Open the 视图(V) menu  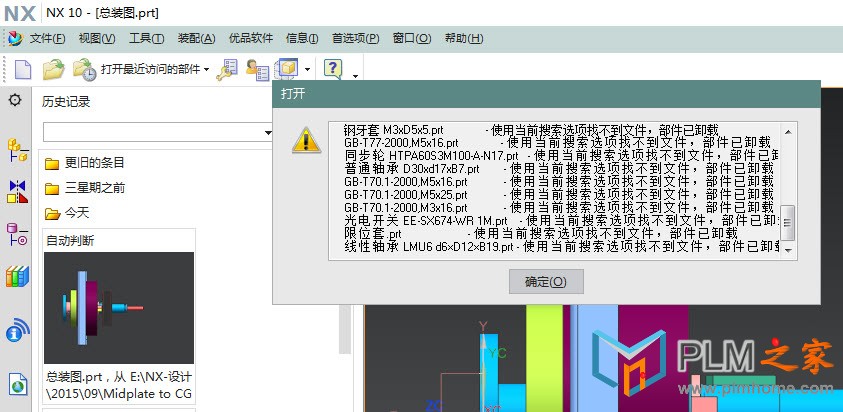pyautogui.click(x=97, y=38)
